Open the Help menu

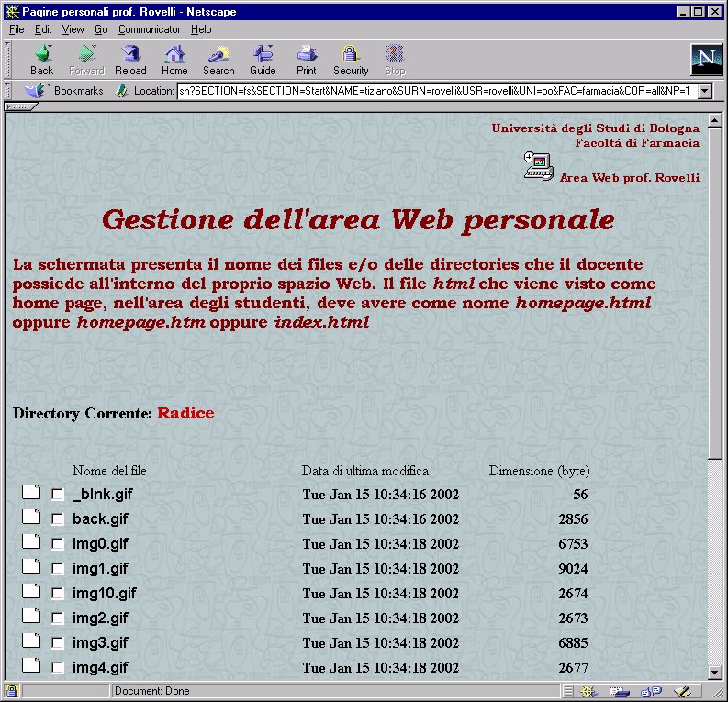coord(201,29)
